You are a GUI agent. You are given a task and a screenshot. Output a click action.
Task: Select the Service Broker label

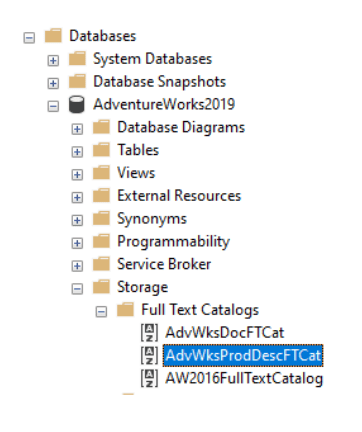tap(164, 264)
